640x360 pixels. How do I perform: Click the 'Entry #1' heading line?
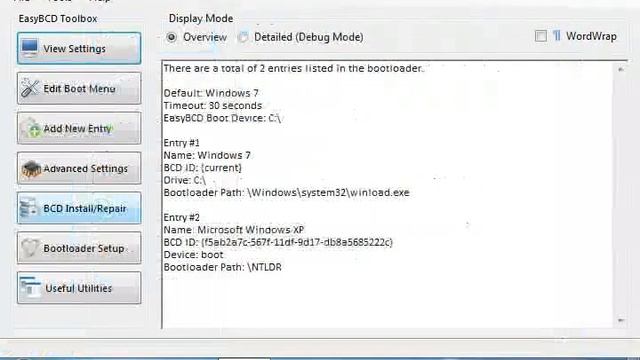tap(182, 143)
